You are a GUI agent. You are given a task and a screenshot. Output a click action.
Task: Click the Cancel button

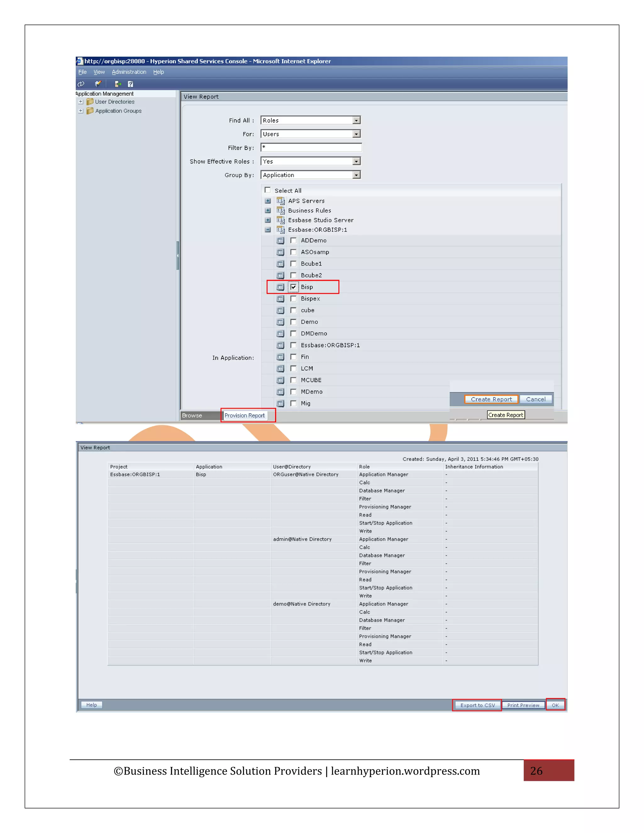pyautogui.click(x=536, y=399)
